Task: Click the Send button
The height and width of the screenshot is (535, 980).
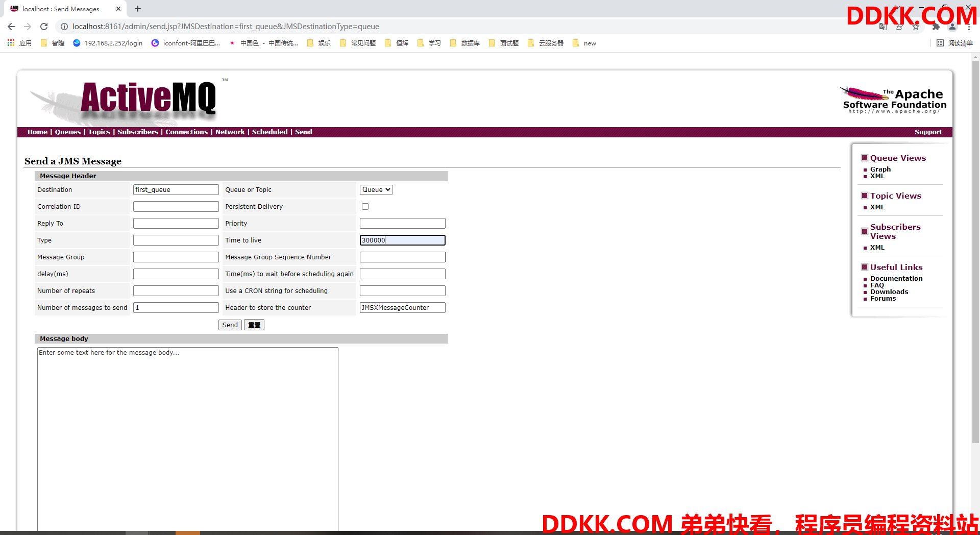Action: click(230, 325)
